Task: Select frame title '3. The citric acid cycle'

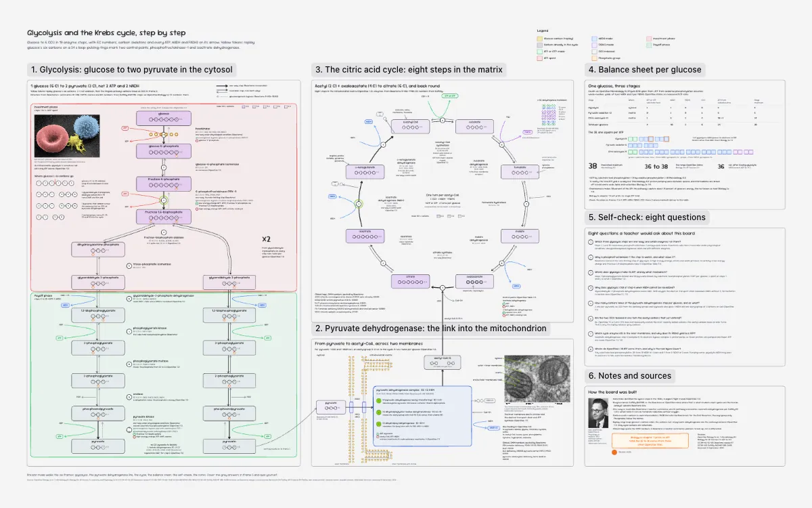Action: pyautogui.click(x=409, y=69)
